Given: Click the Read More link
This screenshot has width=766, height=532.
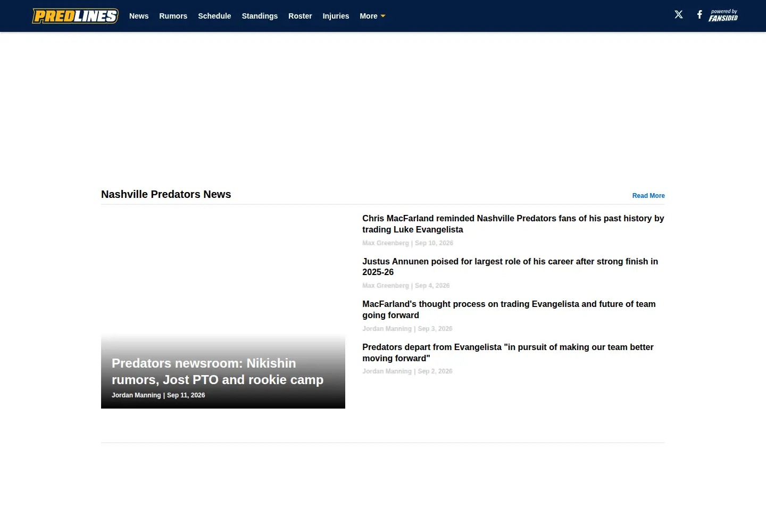Looking at the screenshot, I should pyautogui.click(x=648, y=196).
